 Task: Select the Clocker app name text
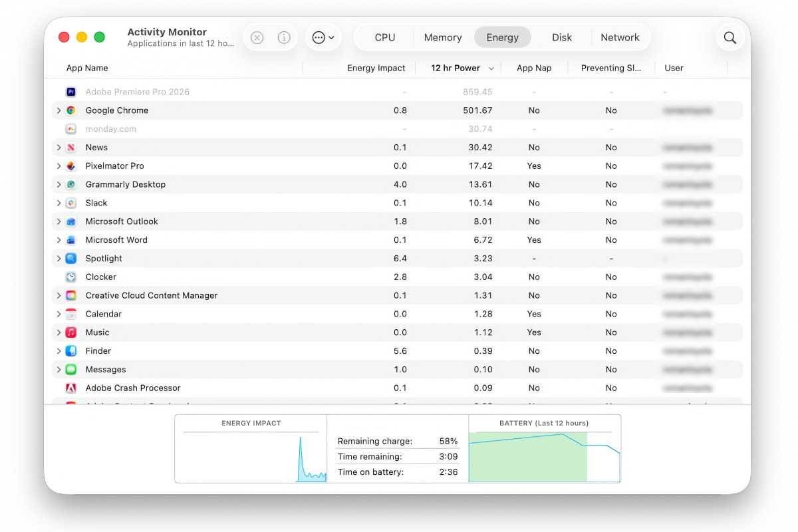[101, 277]
